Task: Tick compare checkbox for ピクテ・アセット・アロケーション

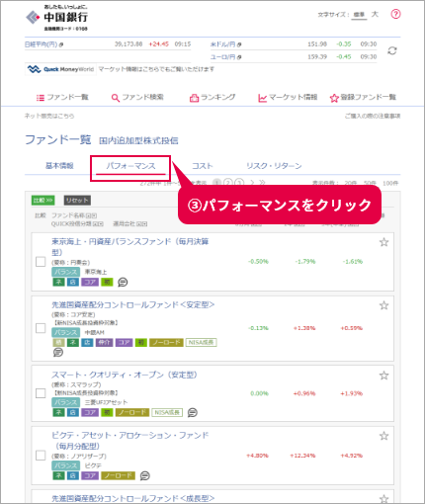Action: (x=41, y=456)
